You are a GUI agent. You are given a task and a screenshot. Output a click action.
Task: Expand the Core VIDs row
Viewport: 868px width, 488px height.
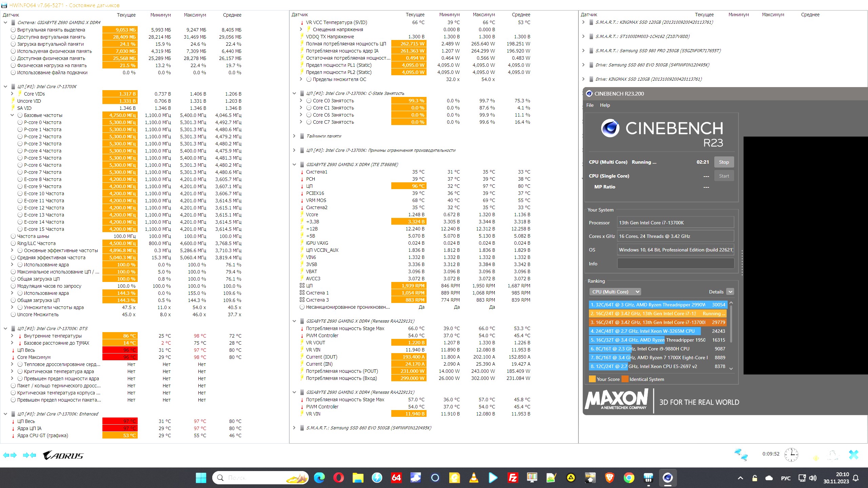(x=12, y=94)
